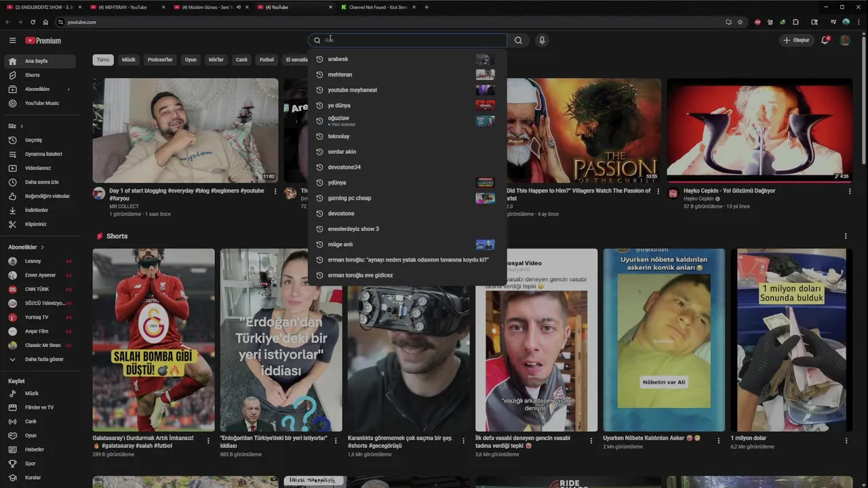868x488 pixels.
Task: Open options for 1 milyon dolar short
Action: tap(846, 440)
